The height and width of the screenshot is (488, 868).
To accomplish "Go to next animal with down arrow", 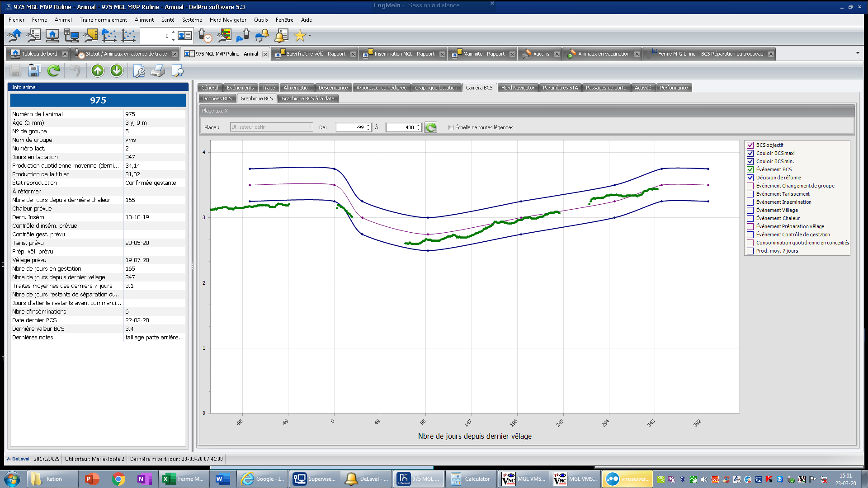I will coord(117,70).
